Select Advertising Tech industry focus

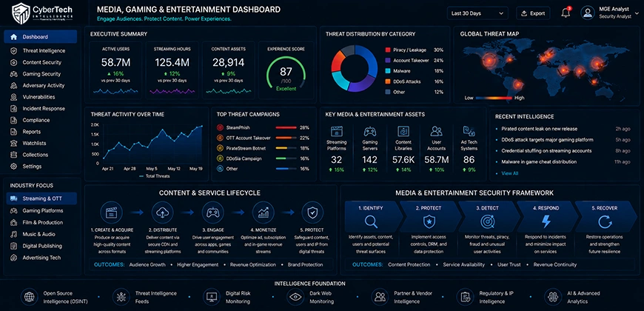pyautogui.click(x=41, y=258)
